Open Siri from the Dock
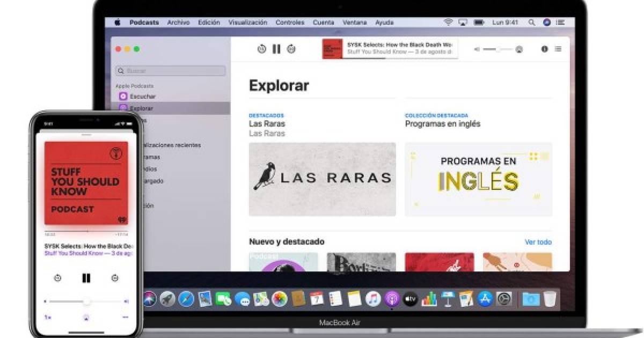Viewport: 644px width, 338px height. click(x=149, y=299)
